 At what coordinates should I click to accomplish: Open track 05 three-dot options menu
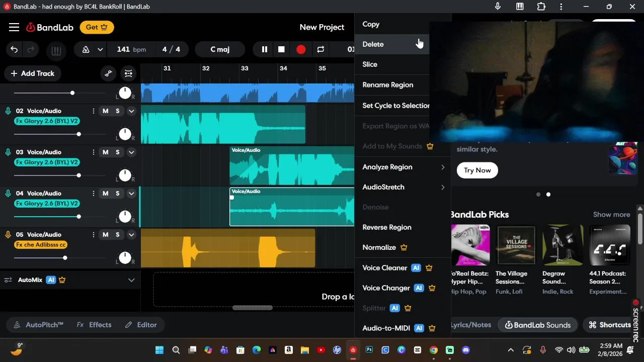coord(93,235)
